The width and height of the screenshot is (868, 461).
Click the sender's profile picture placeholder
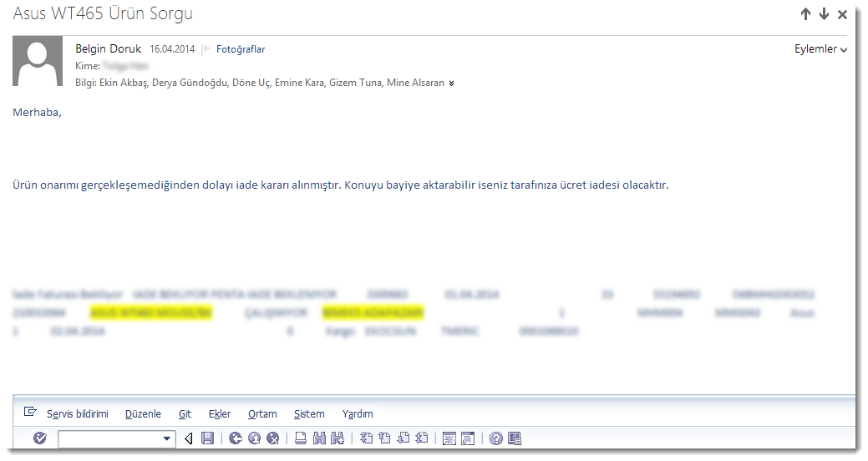click(x=38, y=61)
